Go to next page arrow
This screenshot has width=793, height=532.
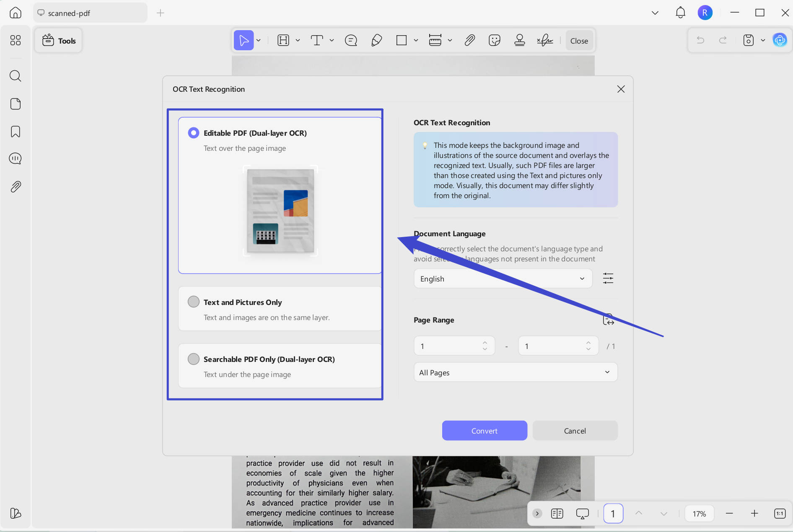[663, 513]
